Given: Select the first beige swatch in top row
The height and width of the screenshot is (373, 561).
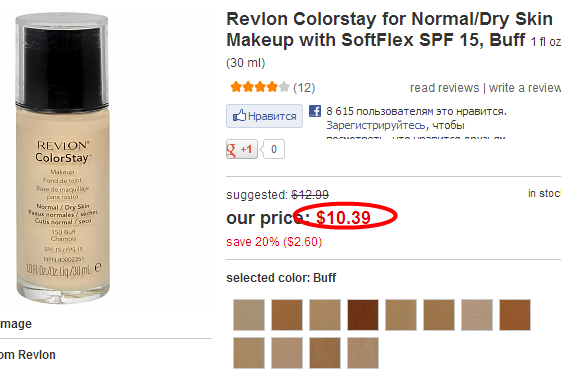Looking at the screenshot, I should [x=249, y=315].
